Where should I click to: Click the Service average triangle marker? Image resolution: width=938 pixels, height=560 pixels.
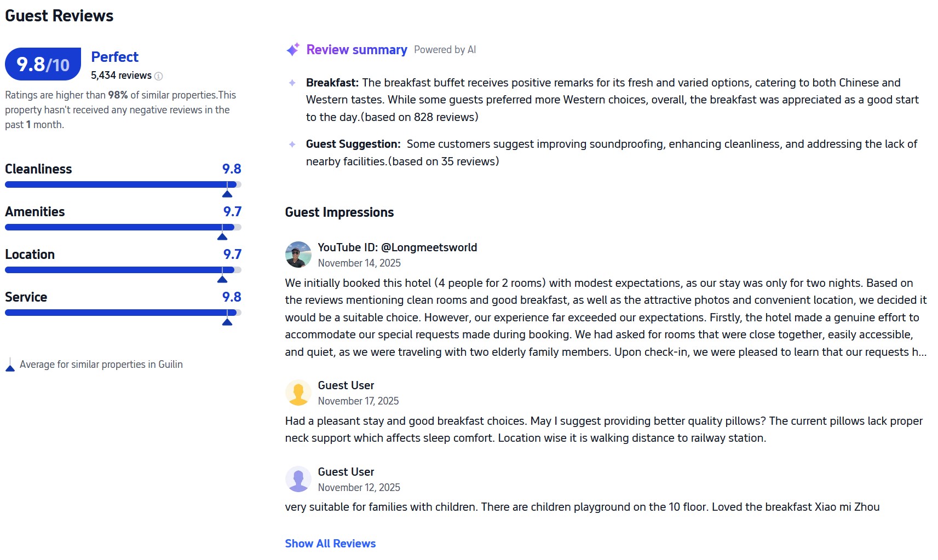227,322
